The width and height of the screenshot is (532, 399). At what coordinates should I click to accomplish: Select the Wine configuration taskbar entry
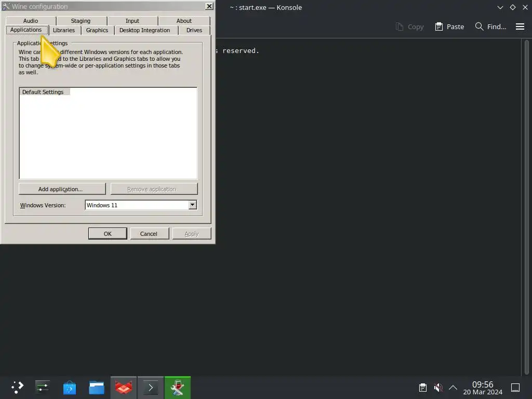(x=178, y=388)
